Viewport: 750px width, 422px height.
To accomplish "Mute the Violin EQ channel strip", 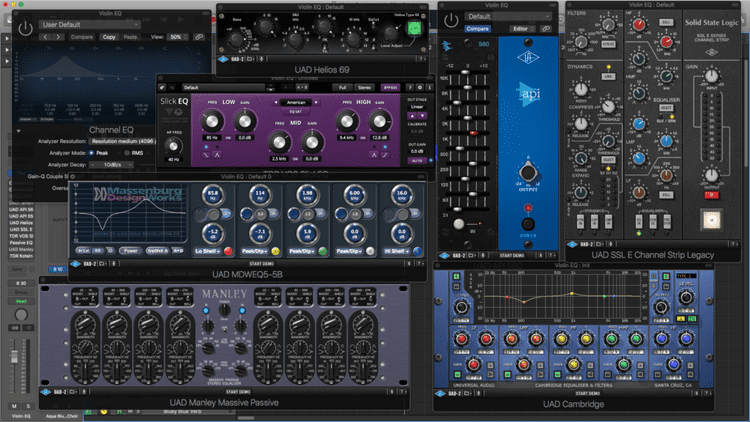I will [14, 406].
